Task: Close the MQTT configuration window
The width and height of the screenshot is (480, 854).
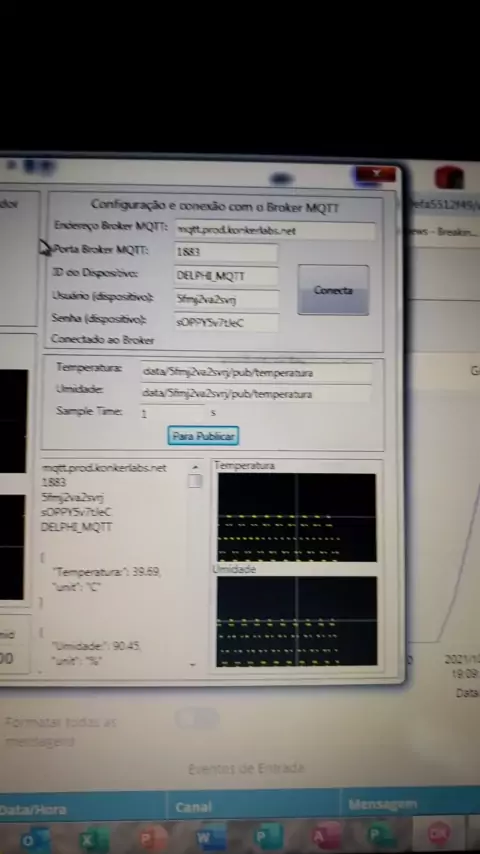Action: (375, 174)
